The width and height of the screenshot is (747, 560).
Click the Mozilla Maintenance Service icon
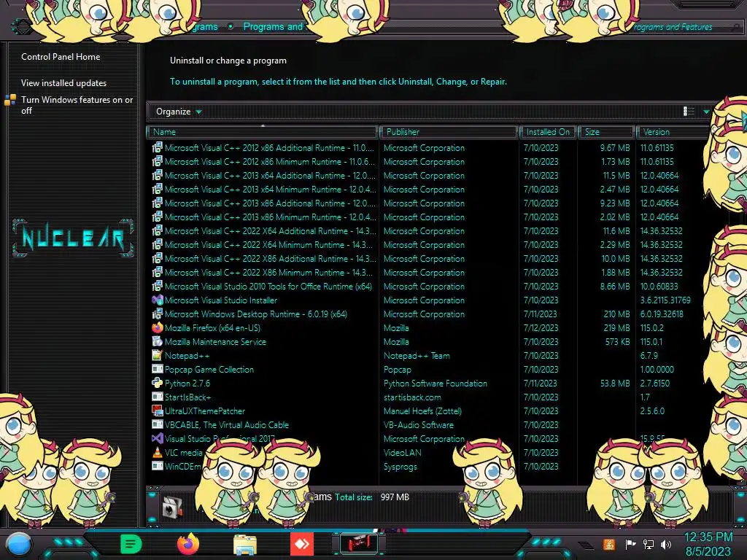click(x=158, y=341)
